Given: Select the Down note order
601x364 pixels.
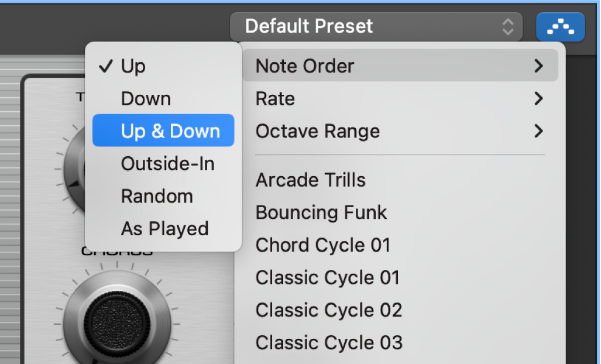Looking at the screenshot, I should tap(145, 98).
